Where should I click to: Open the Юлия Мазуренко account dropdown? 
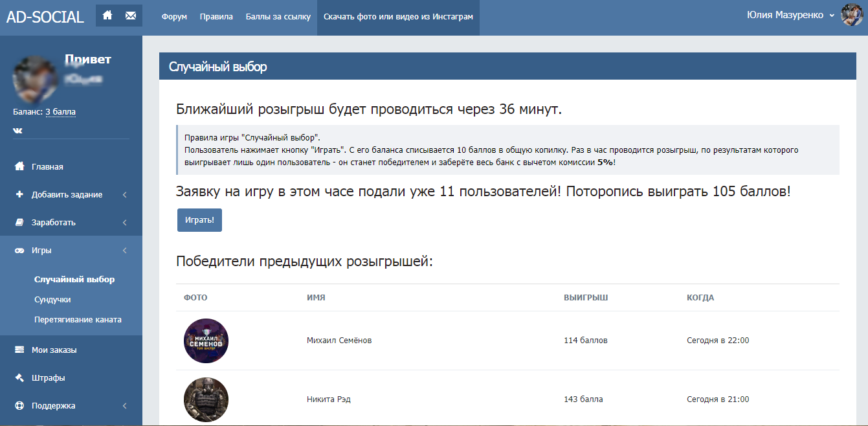pyautogui.click(x=790, y=15)
